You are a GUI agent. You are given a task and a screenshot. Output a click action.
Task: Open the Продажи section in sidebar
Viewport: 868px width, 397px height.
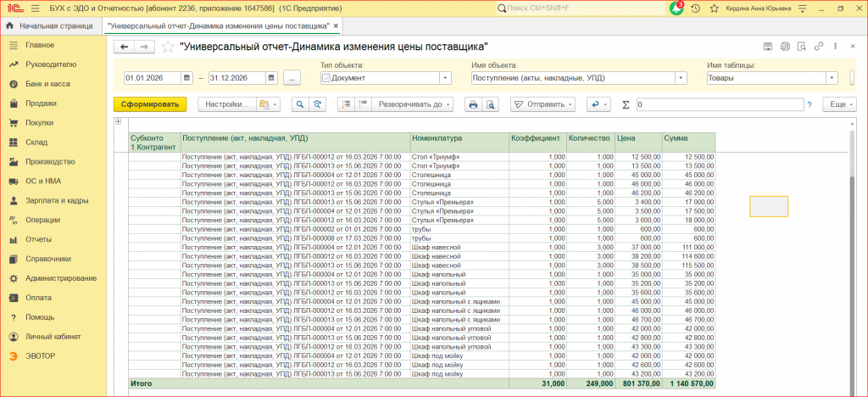pyautogui.click(x=41, y=103)
